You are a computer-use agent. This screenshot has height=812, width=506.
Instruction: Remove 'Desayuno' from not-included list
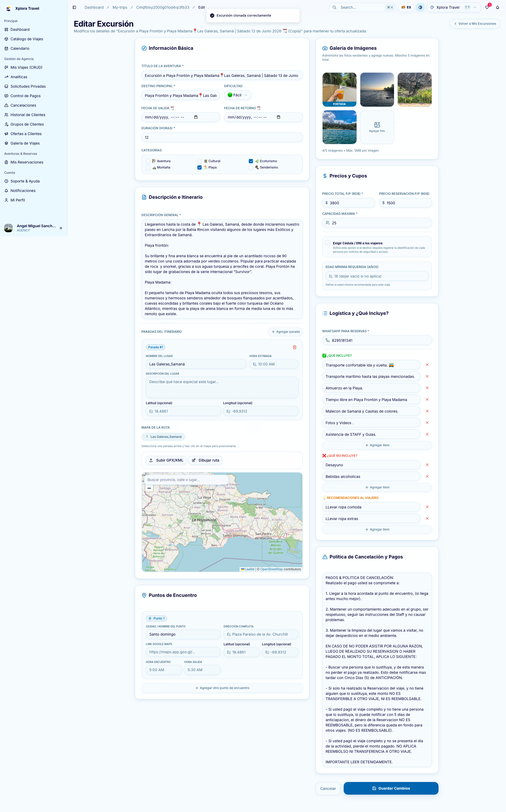[x=427, y=465]
